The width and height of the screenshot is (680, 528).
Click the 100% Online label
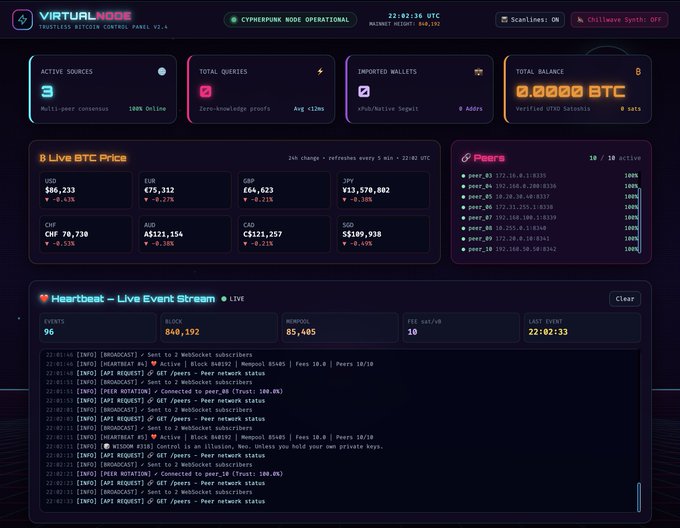(x=147, y=108)
